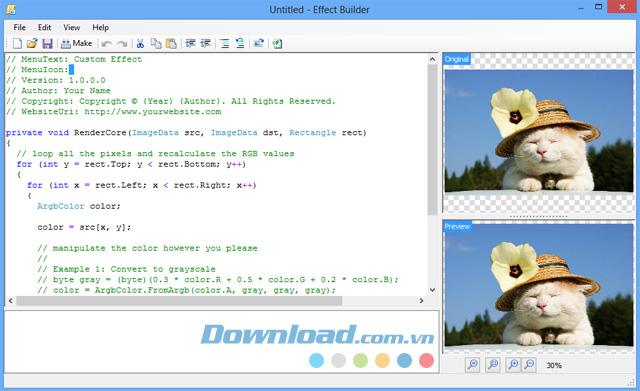
Task: Paste from clipboard icon
Action: click(x=171, y=43)
